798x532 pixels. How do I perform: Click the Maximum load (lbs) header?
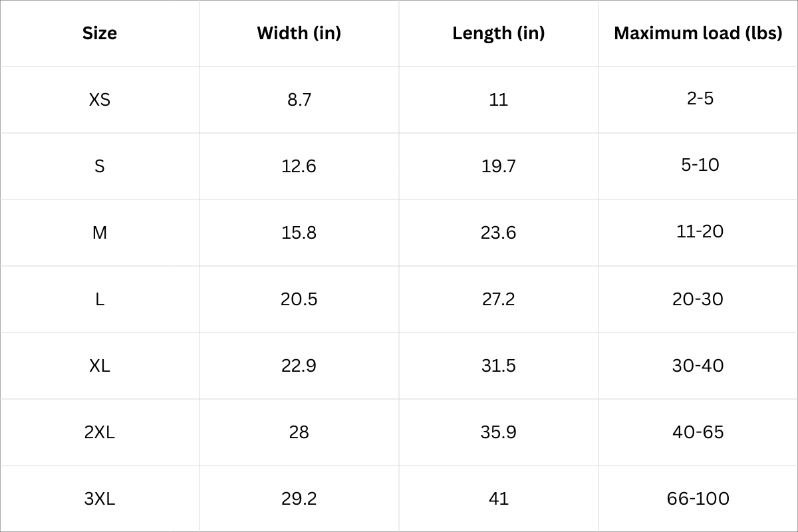coord(698,33)
